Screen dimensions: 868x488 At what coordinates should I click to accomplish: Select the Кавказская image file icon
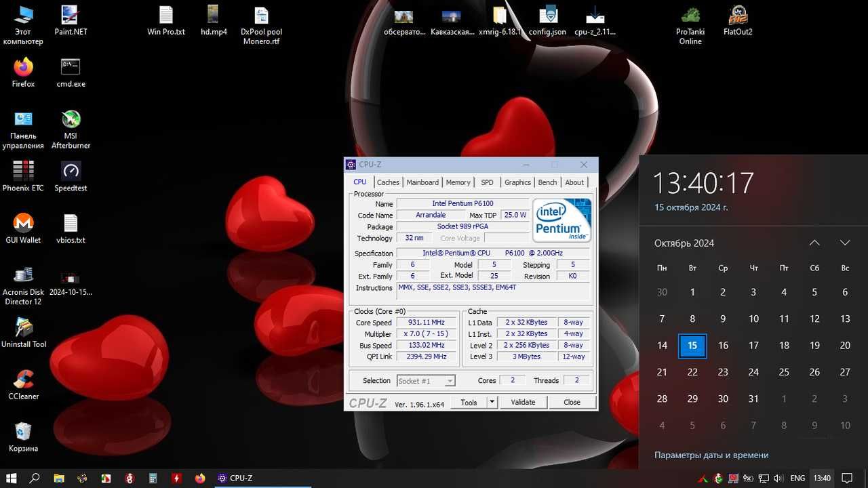(452, 21)
